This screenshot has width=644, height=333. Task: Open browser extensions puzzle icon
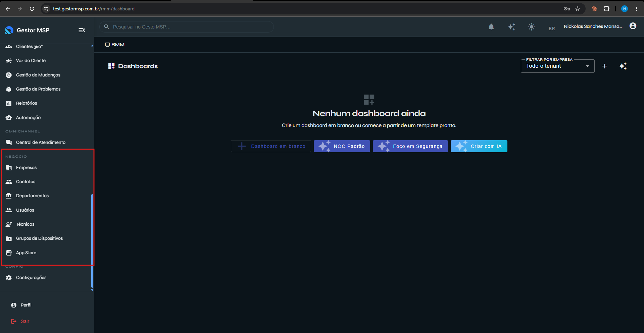pos(606,9)
